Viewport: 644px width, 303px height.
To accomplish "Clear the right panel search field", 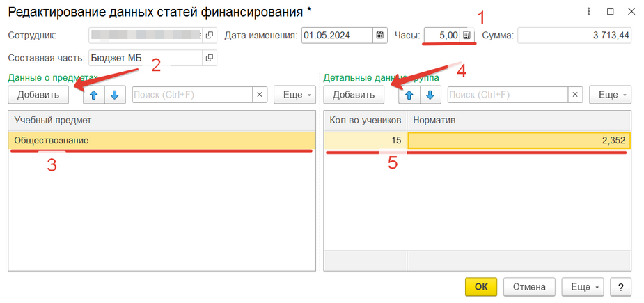I will click(574, 95).
